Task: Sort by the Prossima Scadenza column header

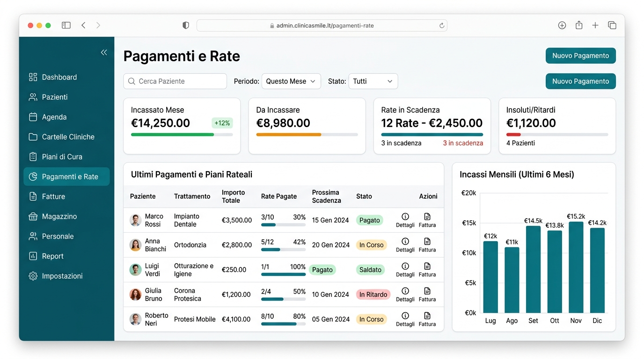Action: point(326,196)
